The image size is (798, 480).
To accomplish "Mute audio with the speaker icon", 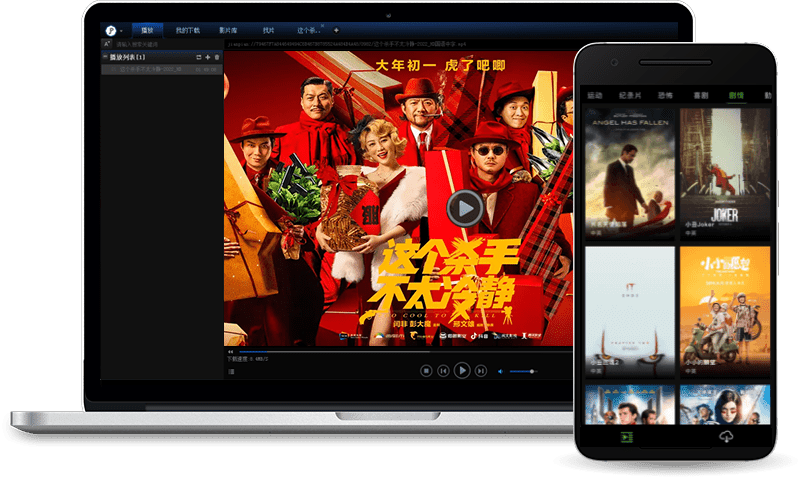I will click(x=500, y=372).
